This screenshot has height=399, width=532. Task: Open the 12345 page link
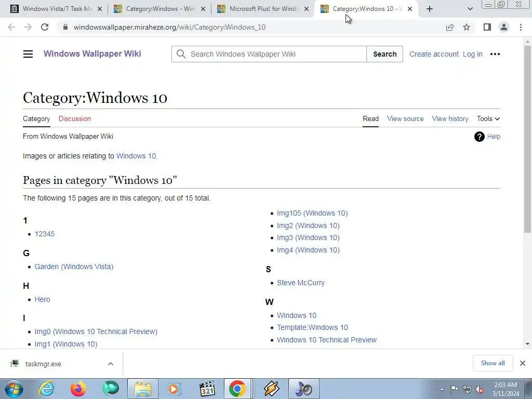click(x=45, y=234)
